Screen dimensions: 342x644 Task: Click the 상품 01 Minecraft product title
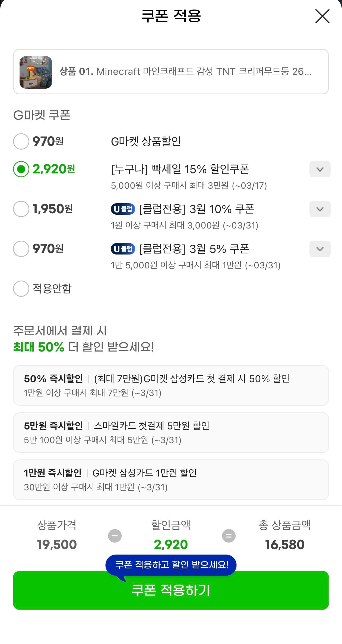pos(185,72)
